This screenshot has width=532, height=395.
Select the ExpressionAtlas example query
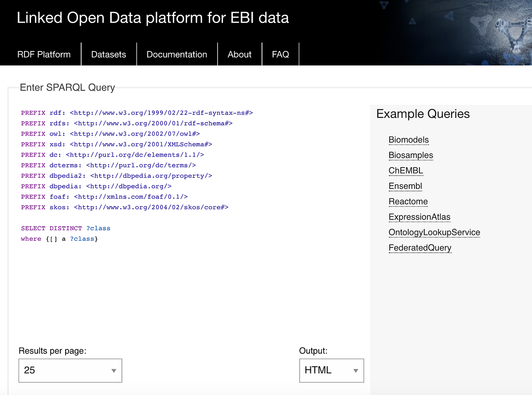tap(419, 217)
